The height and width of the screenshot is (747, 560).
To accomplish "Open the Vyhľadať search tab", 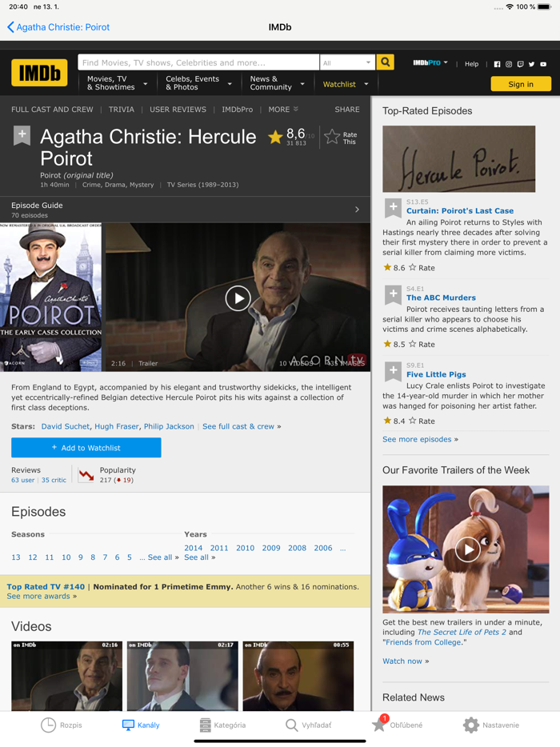I will [308, 725].
